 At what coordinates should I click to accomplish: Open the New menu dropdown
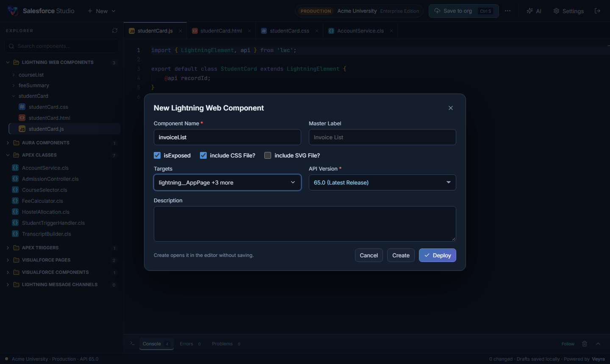click(x=102, y=11)
